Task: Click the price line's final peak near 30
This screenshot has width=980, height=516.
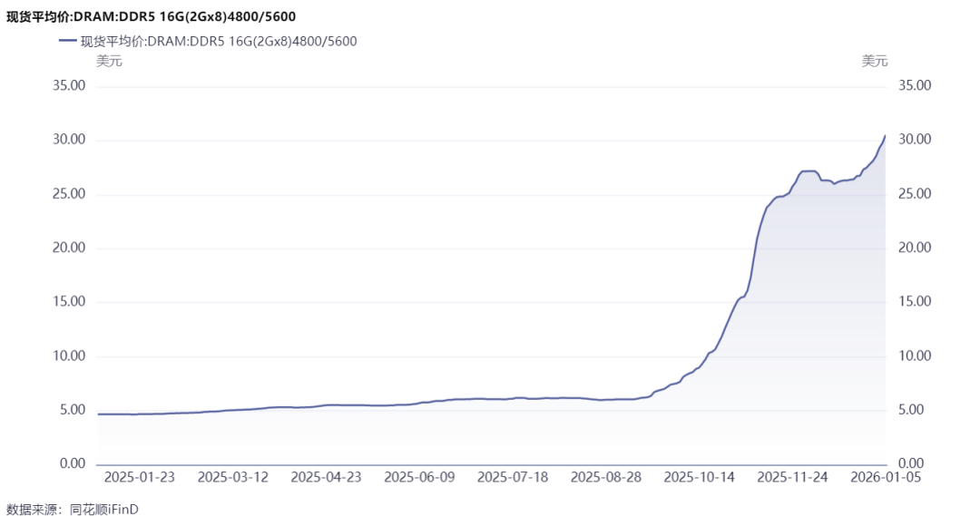Action: pos(885,135)
